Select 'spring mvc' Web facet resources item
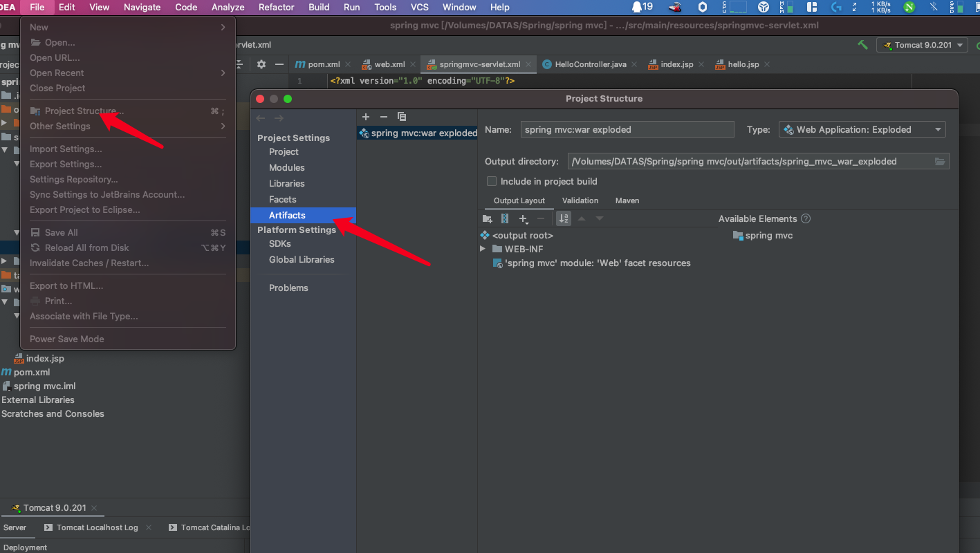The height and width of the screenshot is (553, 980). pyautogui.click(x=592, y=263)
